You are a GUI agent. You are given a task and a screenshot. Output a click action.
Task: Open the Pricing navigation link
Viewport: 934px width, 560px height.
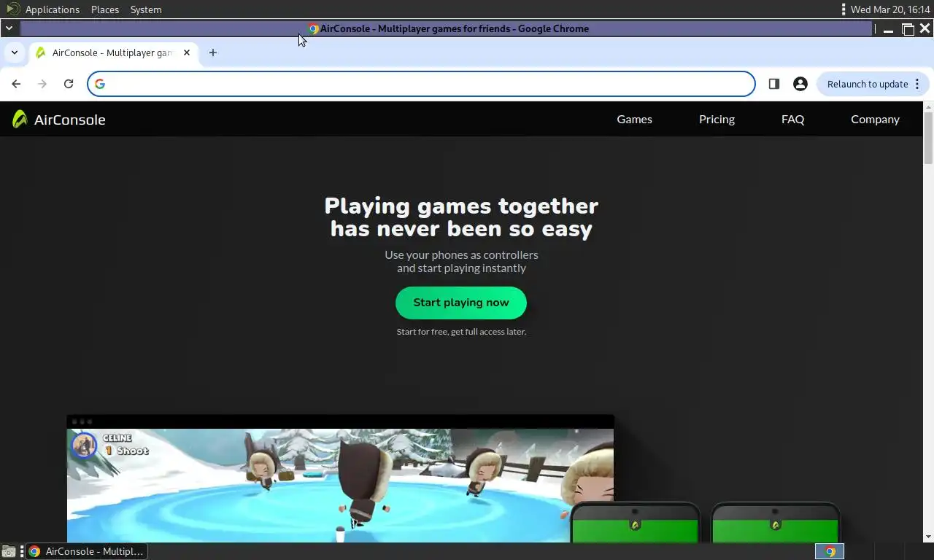(x=717, y=119)
